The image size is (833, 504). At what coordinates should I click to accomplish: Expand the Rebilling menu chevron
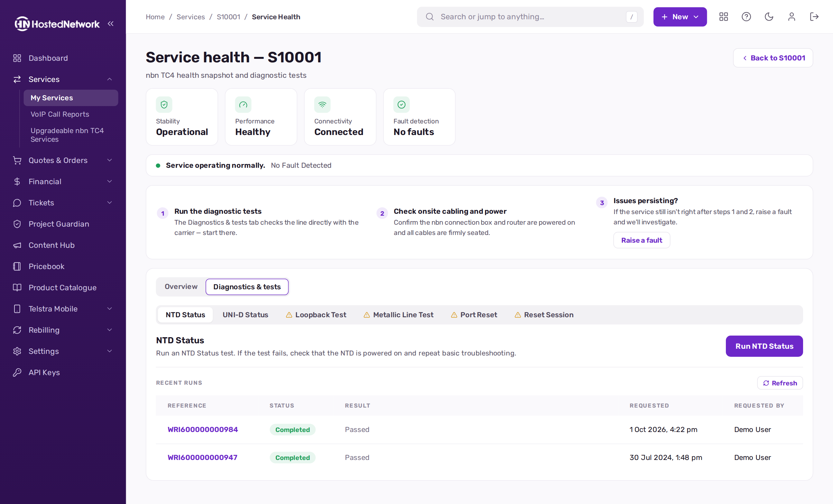pyautogui.click(x=109, y=330)
